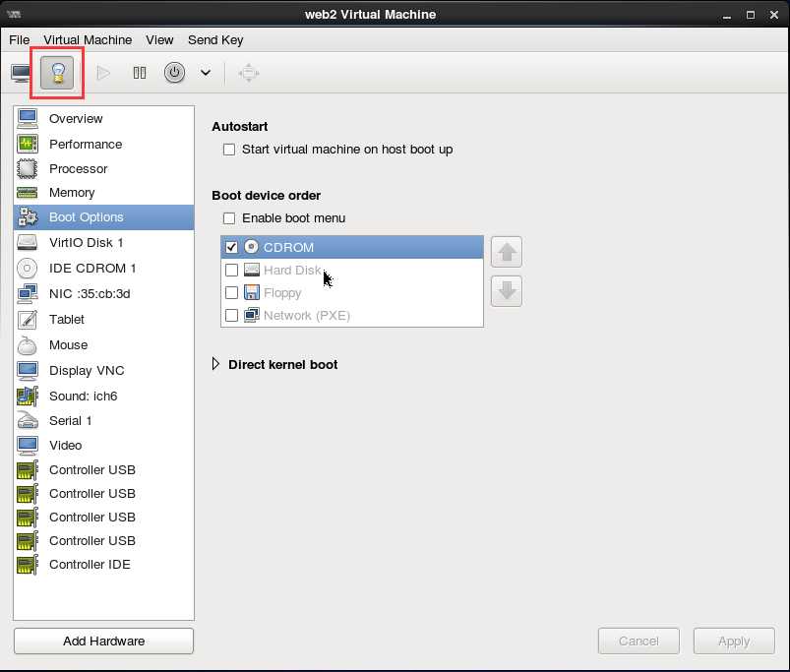Select the Network (PXE) row label

[307, 316]
